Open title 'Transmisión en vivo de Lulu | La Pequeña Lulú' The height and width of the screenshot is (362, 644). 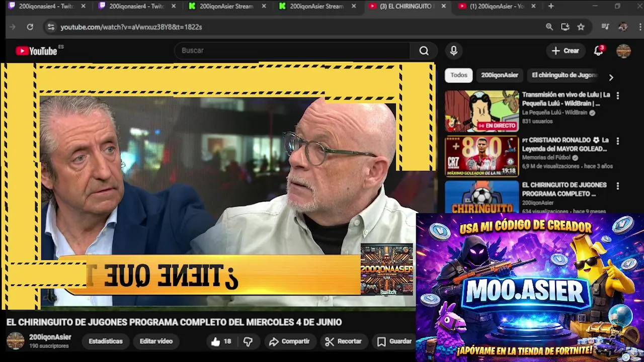[x=566, y=99]
